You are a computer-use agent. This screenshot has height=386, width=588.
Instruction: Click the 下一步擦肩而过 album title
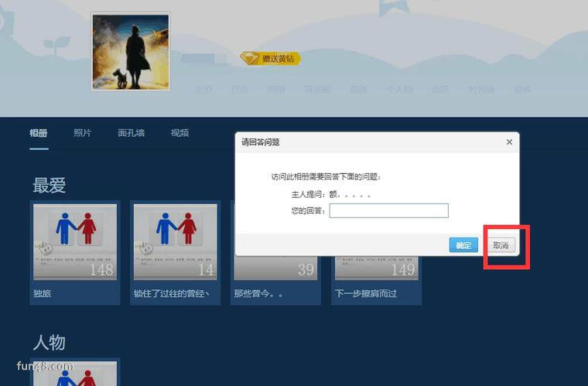(x=366, y=293)
